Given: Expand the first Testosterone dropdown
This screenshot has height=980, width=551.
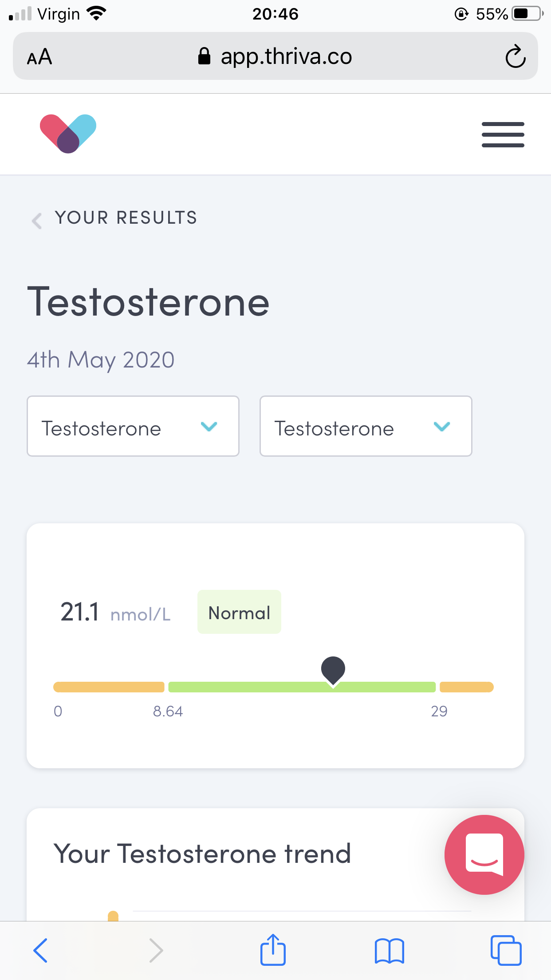Looking at the screenshot, I should point(133,426).
